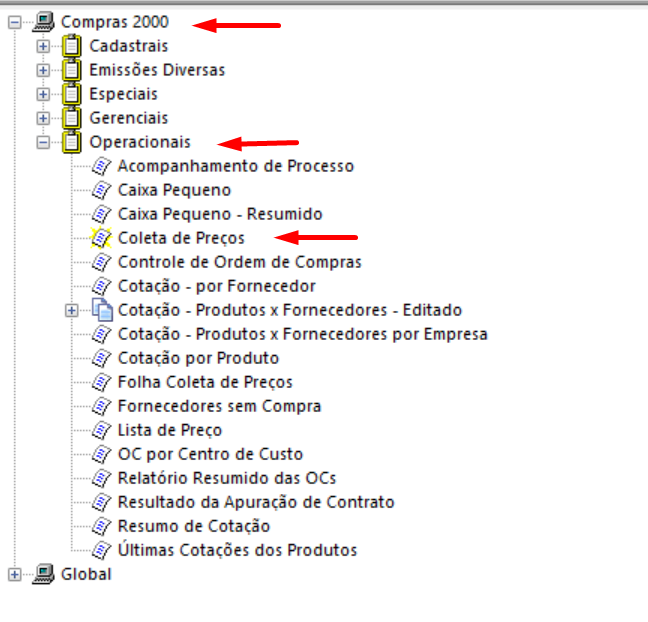Click report icon beside Folha Coleta de Preços
The width and height of the screenshot is (648, 622).
click(101, 382)
